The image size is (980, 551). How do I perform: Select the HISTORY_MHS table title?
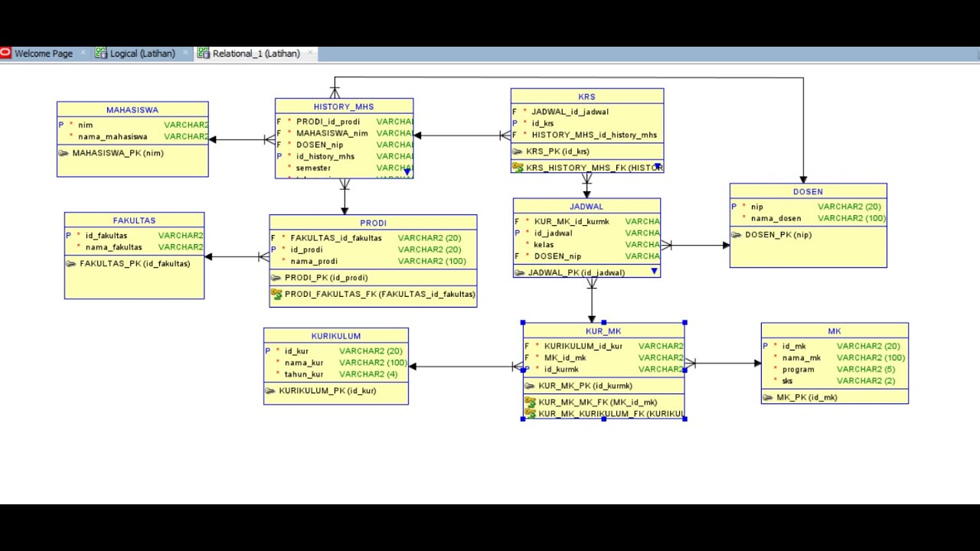click(x=344, y=106)
